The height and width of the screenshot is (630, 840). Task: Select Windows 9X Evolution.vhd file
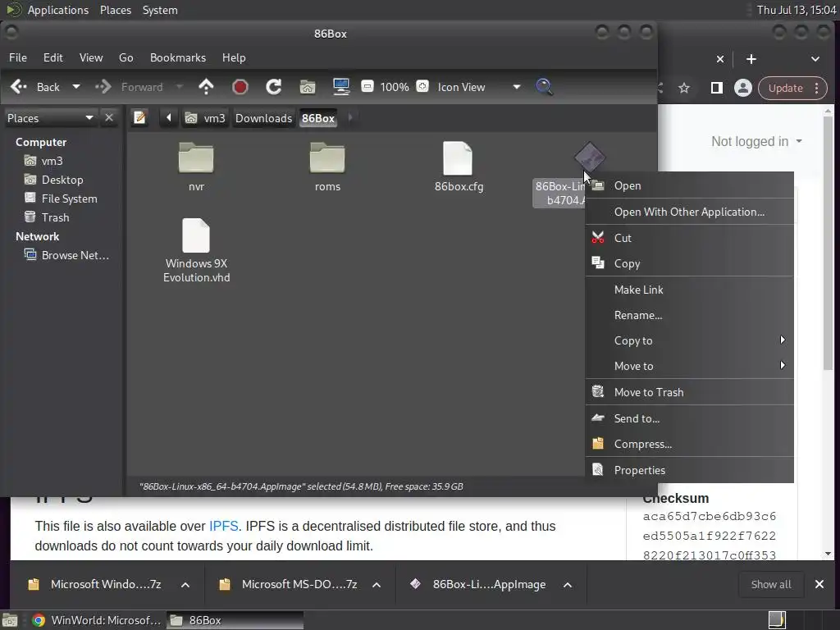(196, 251)
